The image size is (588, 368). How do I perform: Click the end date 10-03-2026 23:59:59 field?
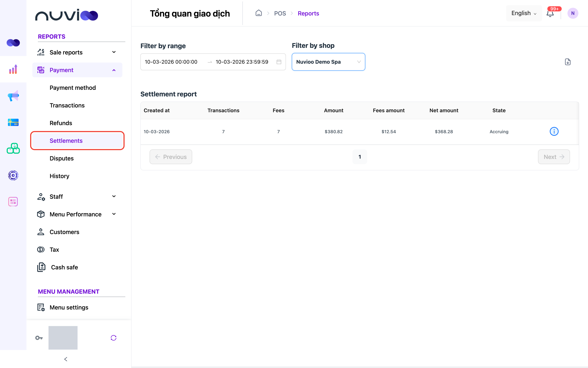click(242, 62)
